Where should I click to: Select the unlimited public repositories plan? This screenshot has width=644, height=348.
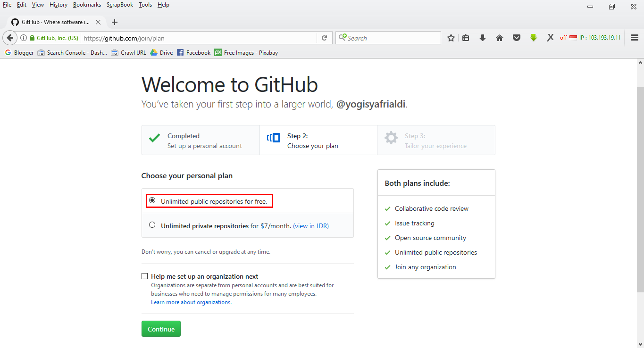152,200
